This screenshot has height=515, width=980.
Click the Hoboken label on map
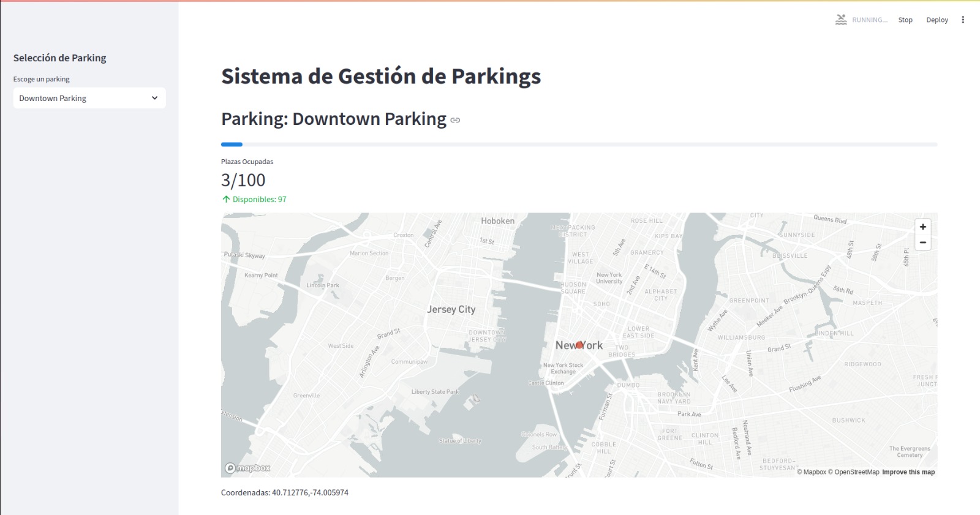[x=497, y=221]
